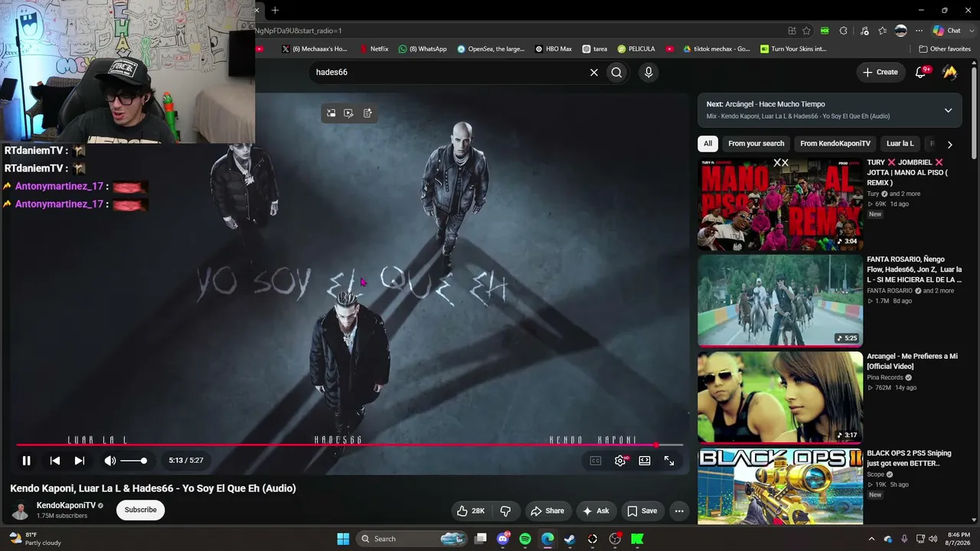This screenshot has width=980, height=551.
Task: Select From KendoKaponiTV chip
Action: 835,144
